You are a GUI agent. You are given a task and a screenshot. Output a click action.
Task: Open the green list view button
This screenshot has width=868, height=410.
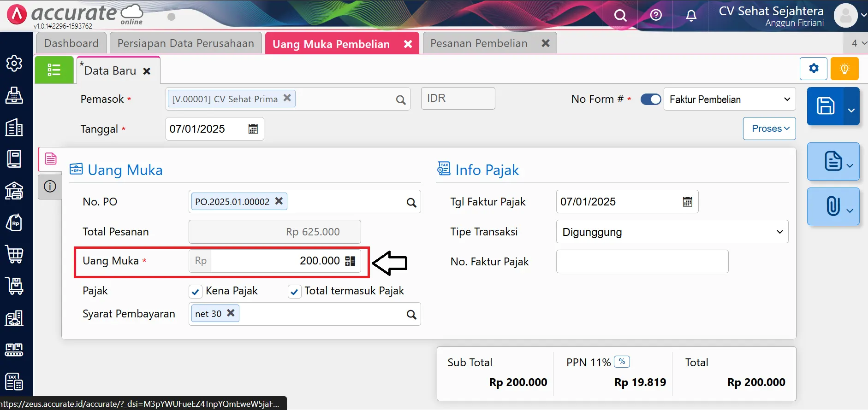[x=54, y=70]
